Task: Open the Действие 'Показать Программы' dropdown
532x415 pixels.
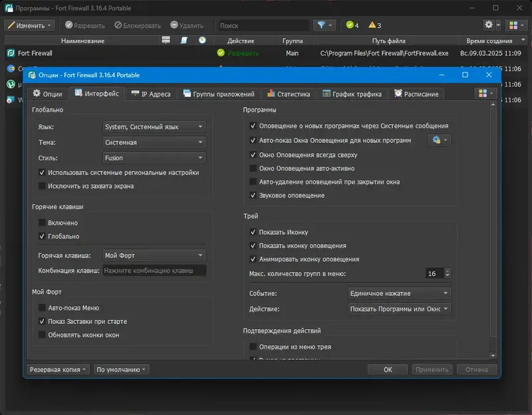Action: click(x=400, y=309)
